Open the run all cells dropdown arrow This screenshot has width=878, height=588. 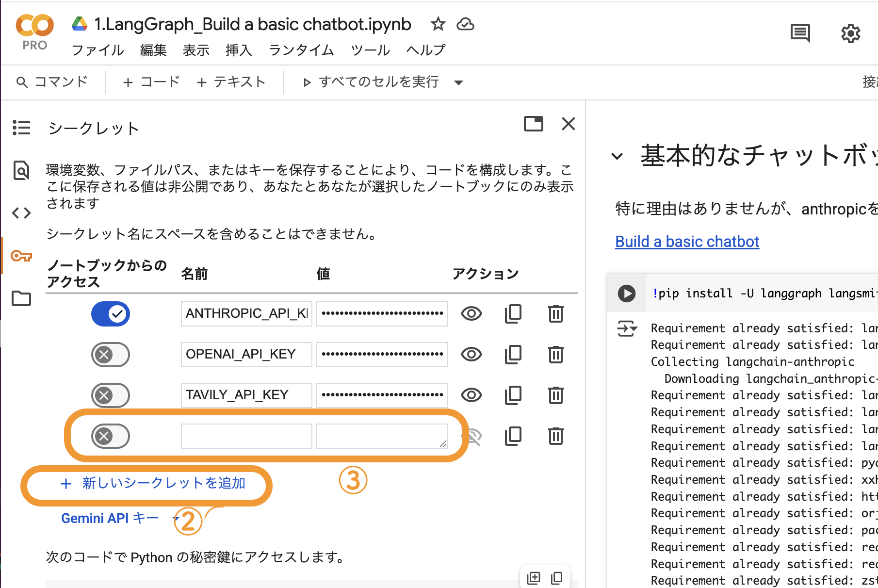point(458,82)
